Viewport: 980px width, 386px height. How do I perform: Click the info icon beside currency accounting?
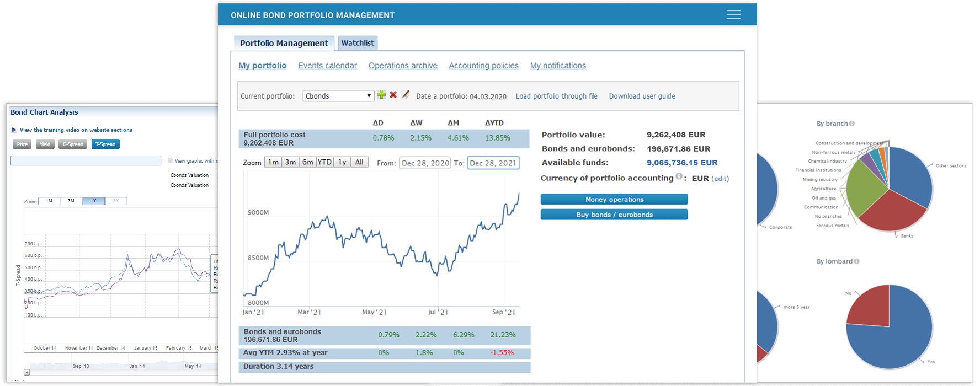click(x=679, y=176)
